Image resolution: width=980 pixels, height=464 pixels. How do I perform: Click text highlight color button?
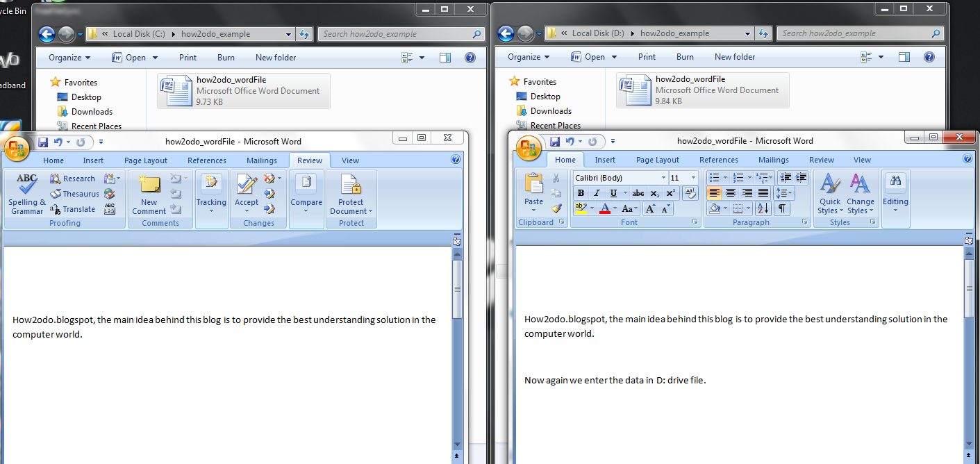[581, 208]
